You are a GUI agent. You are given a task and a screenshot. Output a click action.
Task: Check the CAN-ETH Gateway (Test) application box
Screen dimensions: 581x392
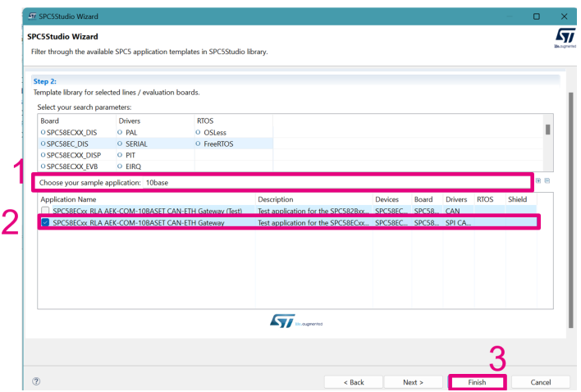(x=45, y=211)
